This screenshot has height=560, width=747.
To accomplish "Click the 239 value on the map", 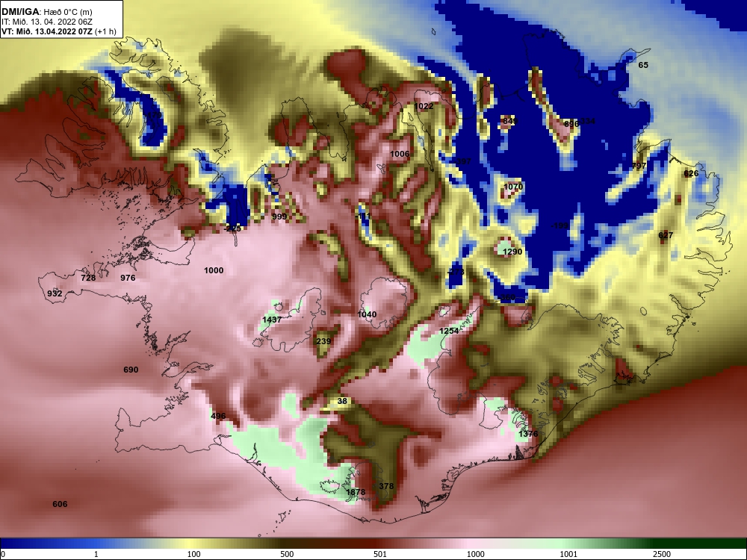I will point(323,341).
